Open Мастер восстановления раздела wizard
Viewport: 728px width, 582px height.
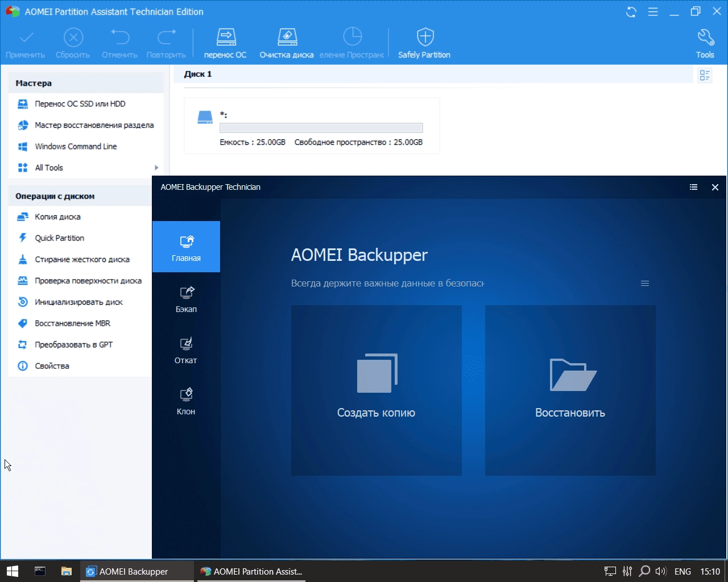click(86, 125)
